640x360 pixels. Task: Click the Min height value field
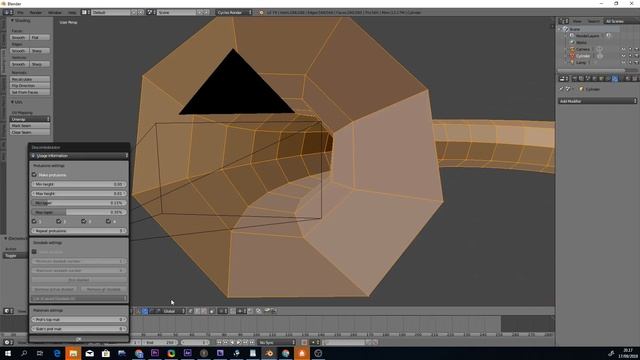79,184
